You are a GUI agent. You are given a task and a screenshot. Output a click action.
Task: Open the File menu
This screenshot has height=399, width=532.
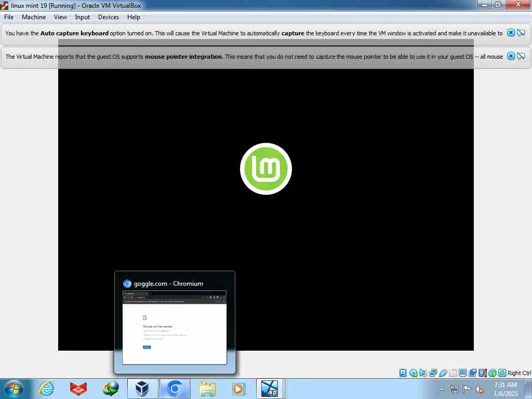9,17
